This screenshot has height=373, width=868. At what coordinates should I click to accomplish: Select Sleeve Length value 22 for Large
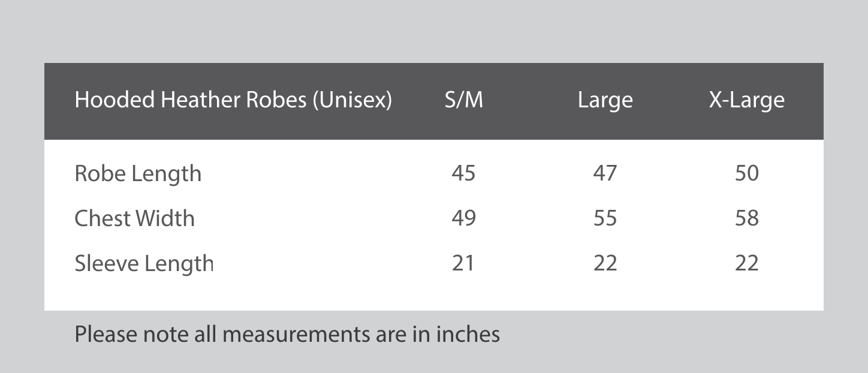pos(605,263)
